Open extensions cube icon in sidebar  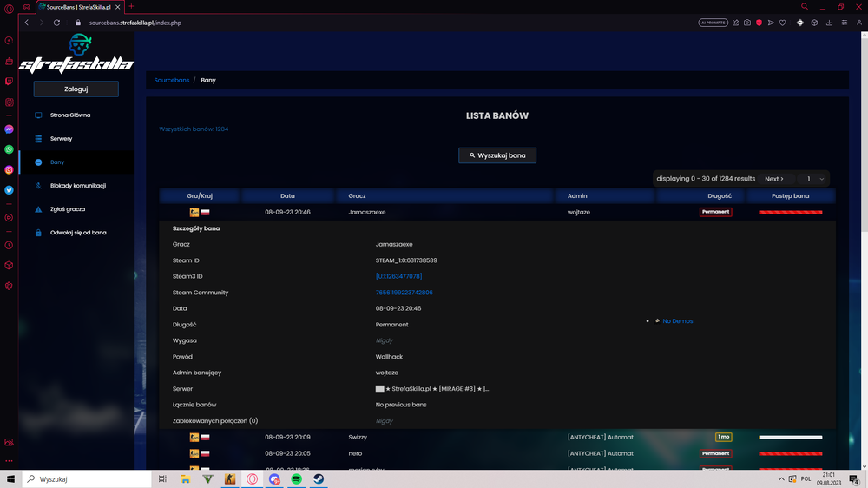[x=9, y=266]
